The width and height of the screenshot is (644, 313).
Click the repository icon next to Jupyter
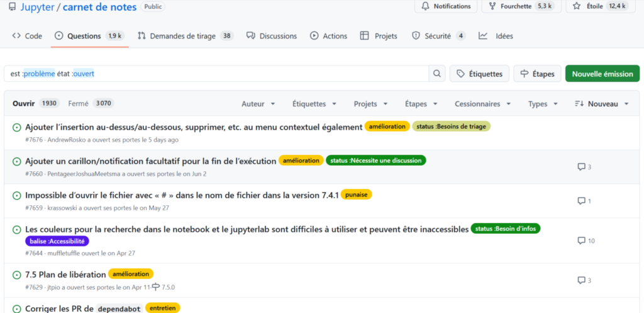[13, 7]
